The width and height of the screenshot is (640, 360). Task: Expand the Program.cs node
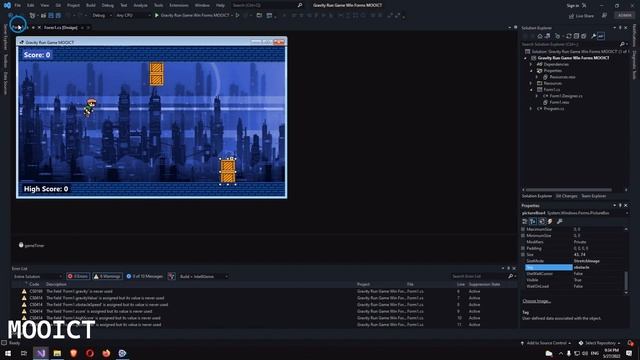tap(531, 109)
